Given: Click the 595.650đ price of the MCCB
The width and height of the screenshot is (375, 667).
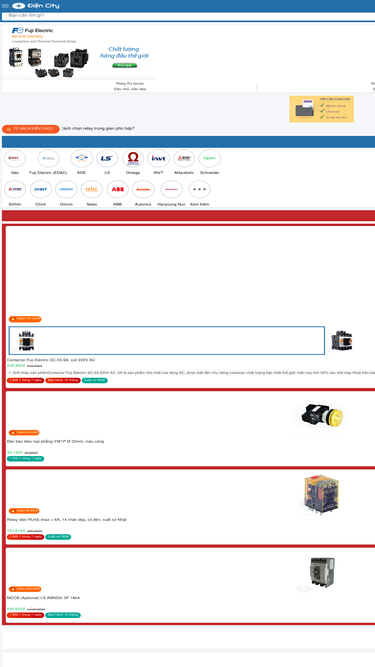Looking at the screenshot, I should pyautogui.click(x=16, y=609).
